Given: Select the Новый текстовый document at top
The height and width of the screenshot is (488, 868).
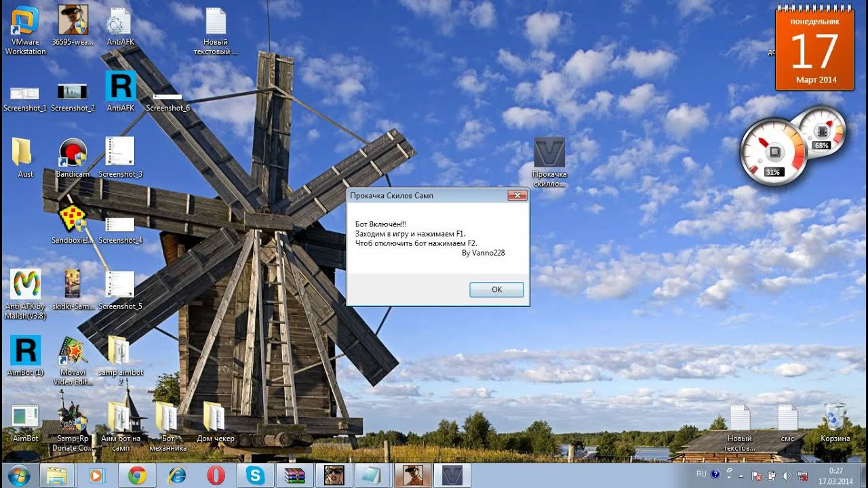Looking at the screenshot, I should pyautogui.click(x=216, y=31).
